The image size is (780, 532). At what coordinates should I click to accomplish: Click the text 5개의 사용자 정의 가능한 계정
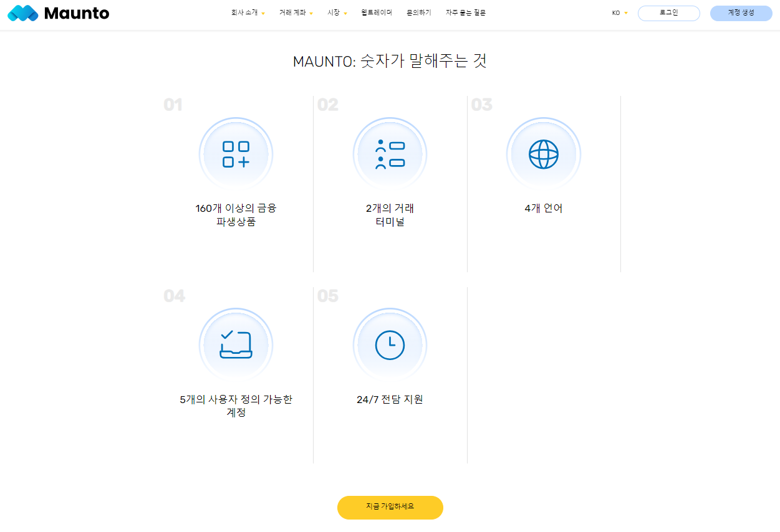[x=236, y=406]
